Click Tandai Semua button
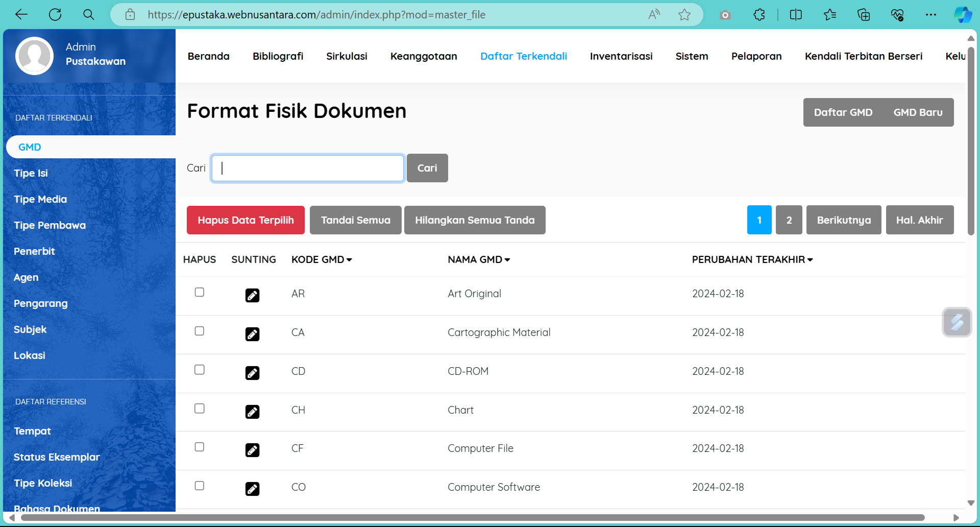Viewport: 980px width, 527px height. pos(356,220)
